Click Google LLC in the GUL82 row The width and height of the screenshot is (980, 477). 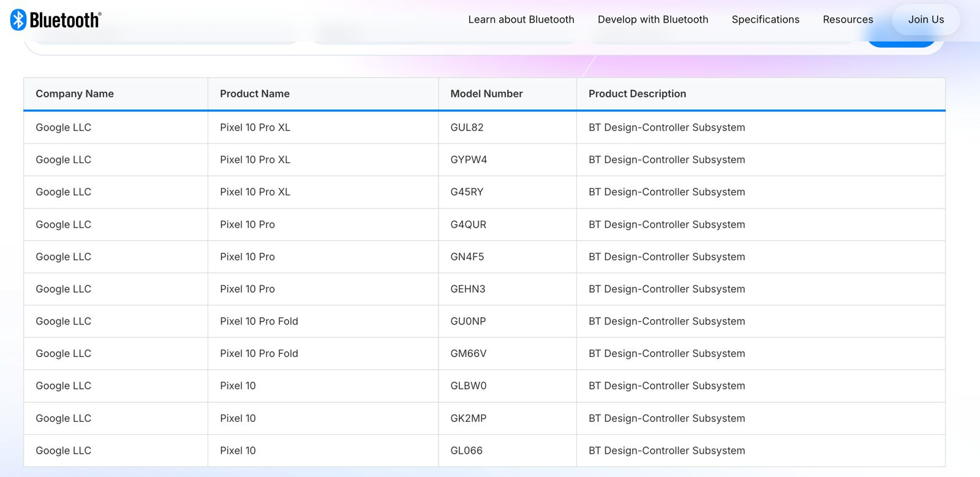pyautogui.click(x=63, y=127)
